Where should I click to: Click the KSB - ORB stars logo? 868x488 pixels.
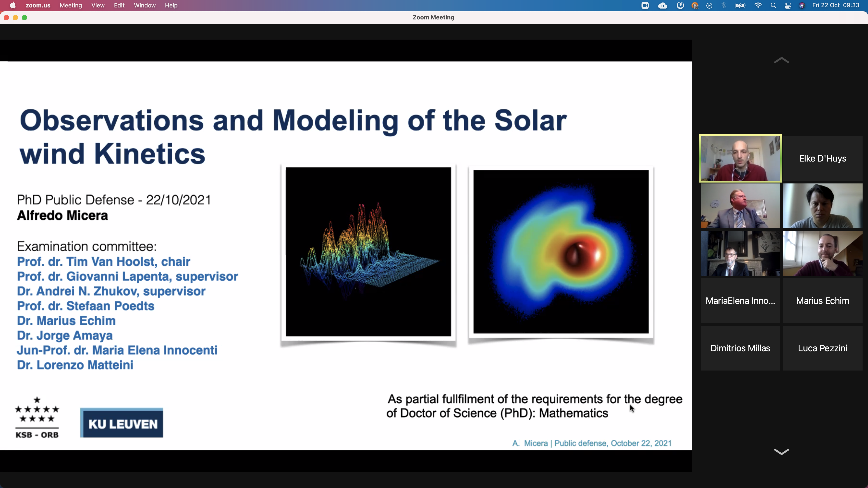[x=37, y=418]
